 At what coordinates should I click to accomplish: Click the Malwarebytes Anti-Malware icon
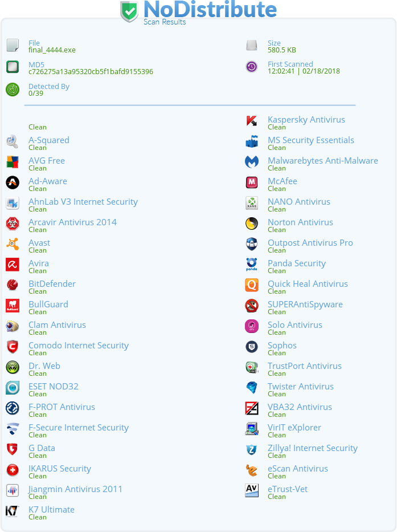(251, 162)
